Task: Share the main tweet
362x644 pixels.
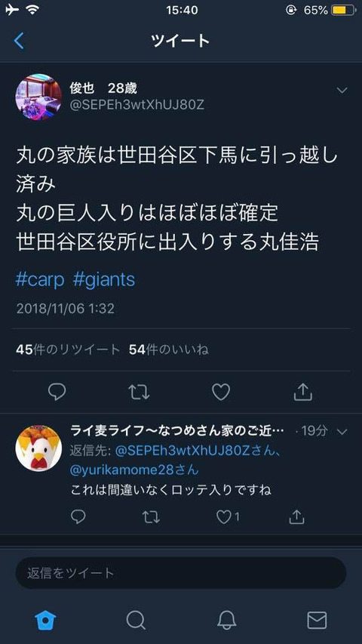Action: [x=303, y=392]
